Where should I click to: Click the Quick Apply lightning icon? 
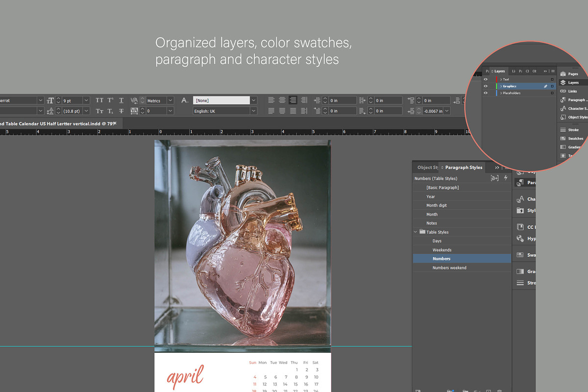coord(506,178)
